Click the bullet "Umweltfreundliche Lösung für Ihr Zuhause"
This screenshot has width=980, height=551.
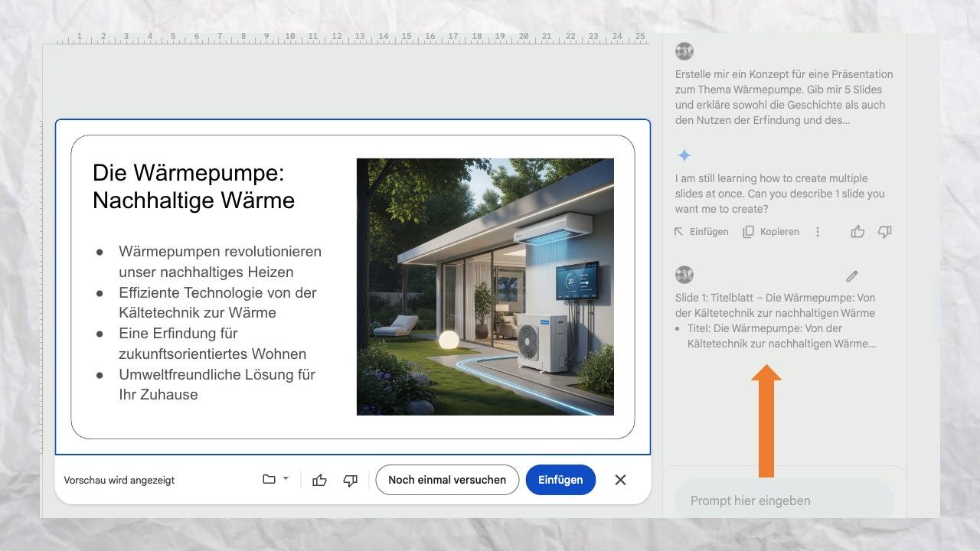point(217,384)
